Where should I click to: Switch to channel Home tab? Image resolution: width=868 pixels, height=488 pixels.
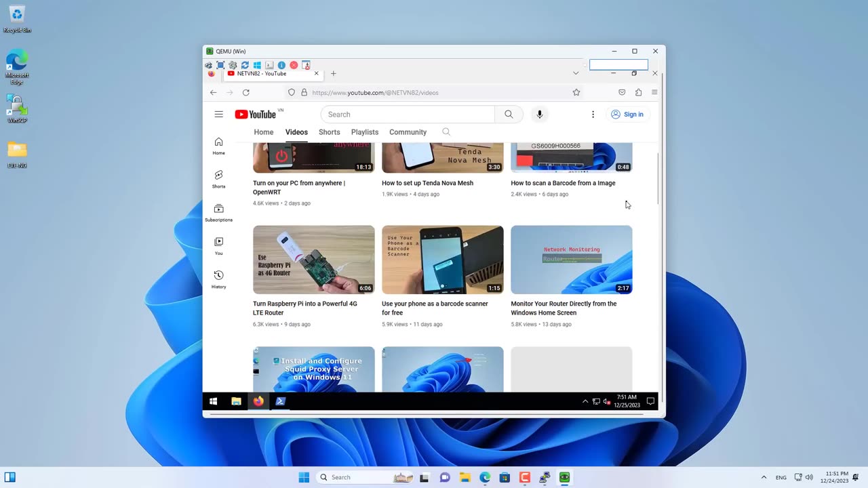264,132
